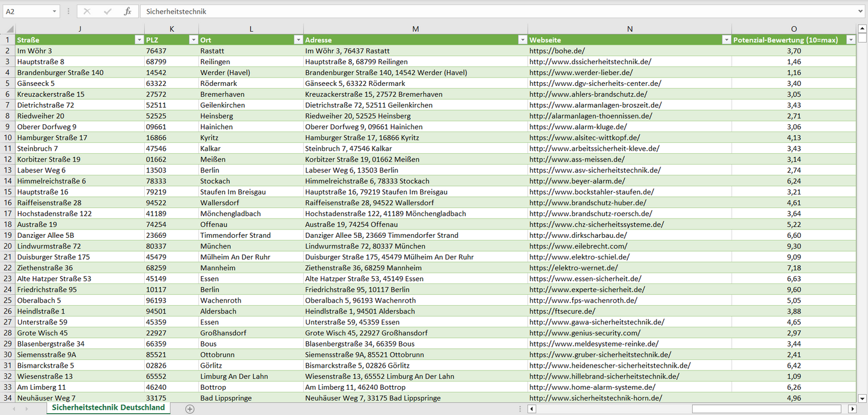This screenshot has height=415, width=868.
Task: Click the Cancel X icon in formula bar
Action: pyautogui.click(x=87, y=11)
